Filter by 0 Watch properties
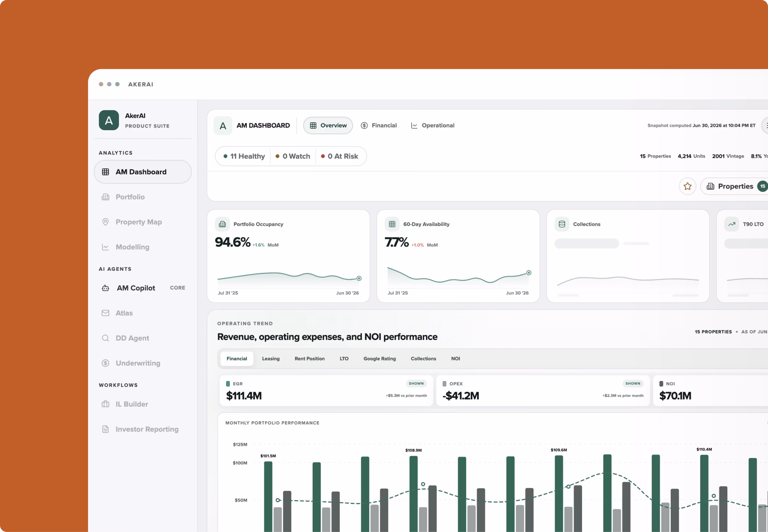The height and width of the screenshot is (532, 768). pyautogui.click(x=292, y=156)
